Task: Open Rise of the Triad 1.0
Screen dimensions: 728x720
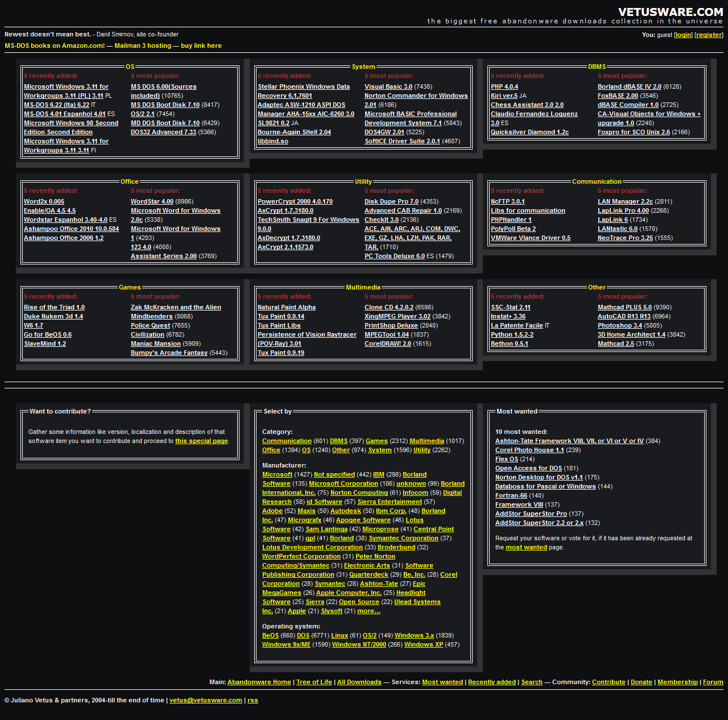Action: (x=54, y=307)
